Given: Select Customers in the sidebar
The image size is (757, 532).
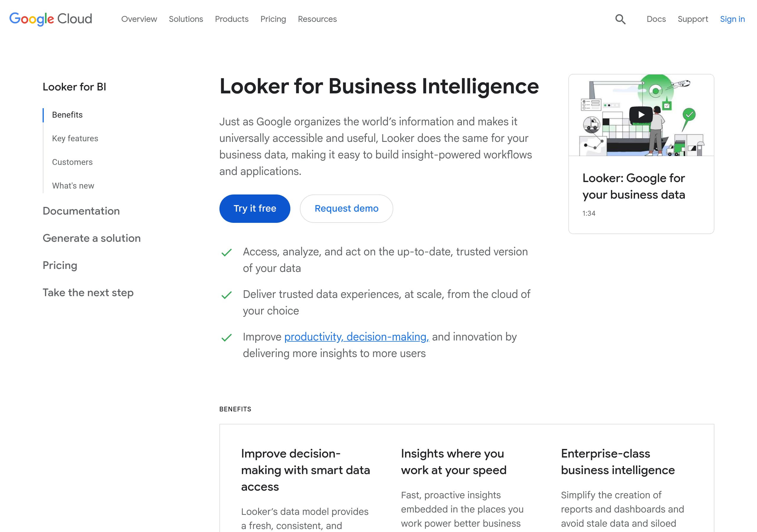Looking at the screenshot, I should 72,162.
